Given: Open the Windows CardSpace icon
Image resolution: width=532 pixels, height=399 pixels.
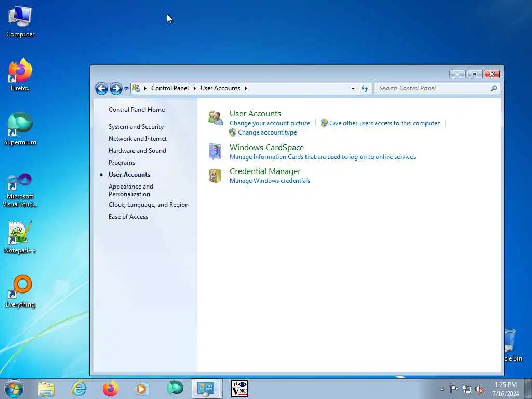Looking at the screenshot, I should (215, 151).
